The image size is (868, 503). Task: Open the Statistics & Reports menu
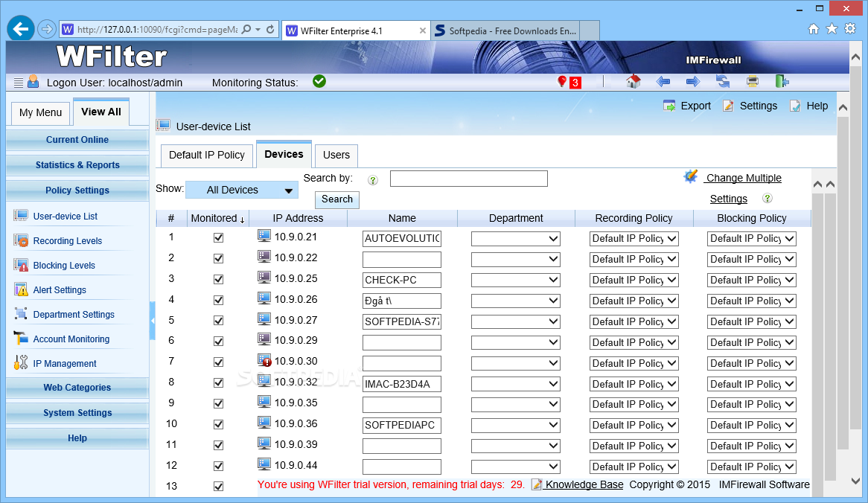coord(77,165)
